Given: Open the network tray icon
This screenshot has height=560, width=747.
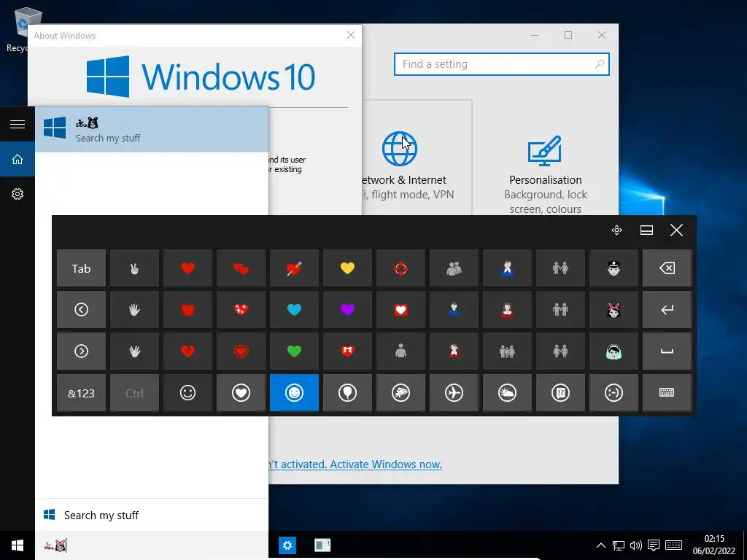Looking at the screenshot, I should click(x=619, y=545).
